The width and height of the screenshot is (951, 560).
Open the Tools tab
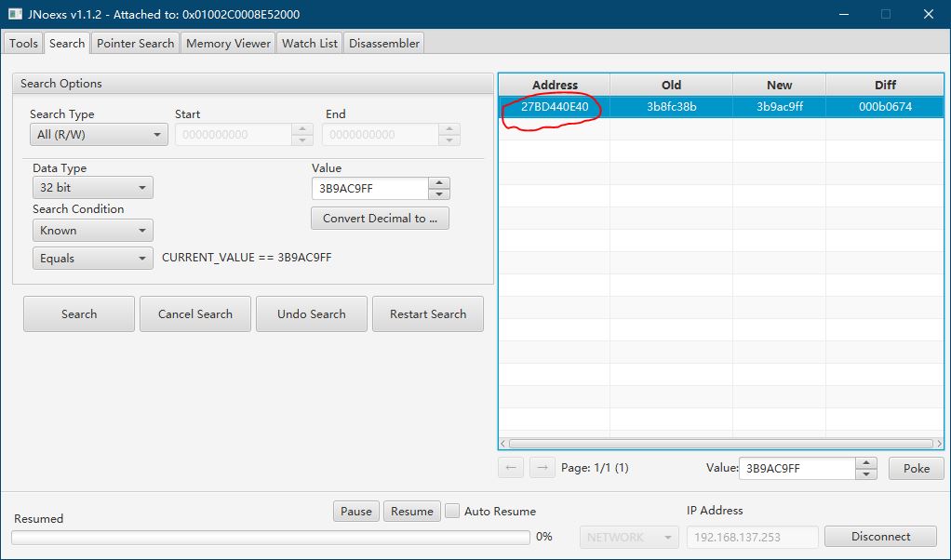click(23, 43)
